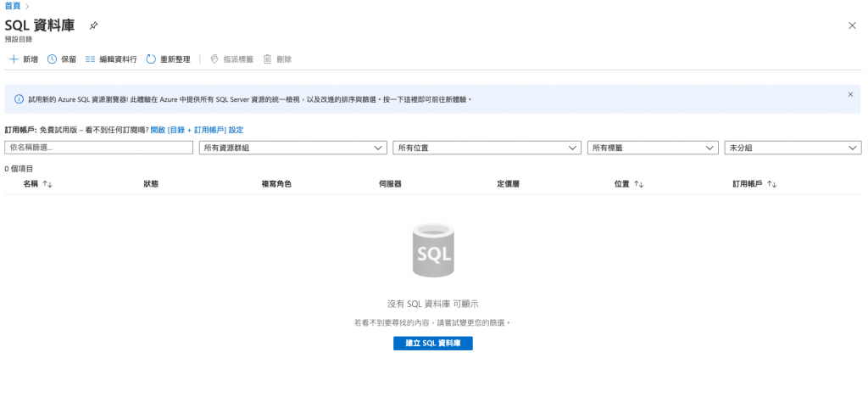Image resolution: width=868 pixels, height=414 pixels.
Task: Expand the 所有位置 dropdown
Action: point(487,148)
